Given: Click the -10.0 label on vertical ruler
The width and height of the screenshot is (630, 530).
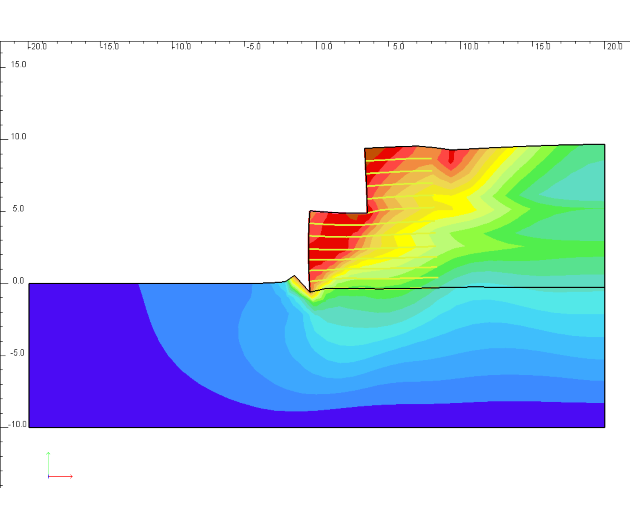Looking at the screenshot, I should tap(17, 424).
